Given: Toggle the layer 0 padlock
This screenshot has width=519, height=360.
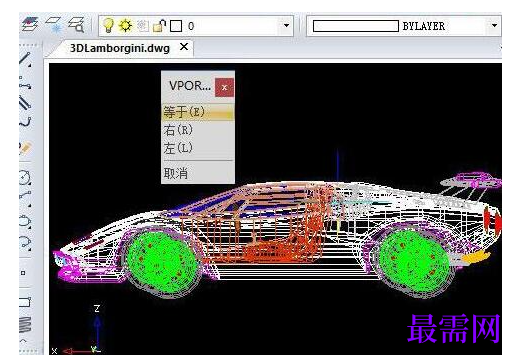Looking at the screenshot, I should 159,26.
